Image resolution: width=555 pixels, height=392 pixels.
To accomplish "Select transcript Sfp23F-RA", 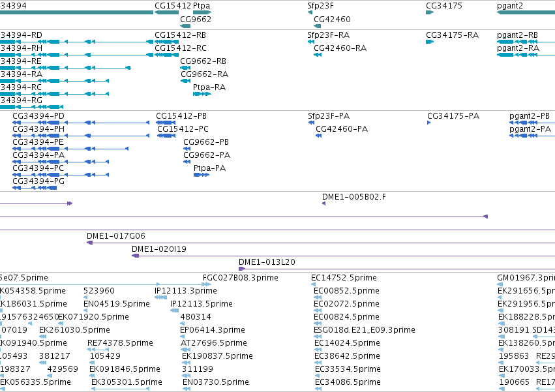I will tap(329, 35).
